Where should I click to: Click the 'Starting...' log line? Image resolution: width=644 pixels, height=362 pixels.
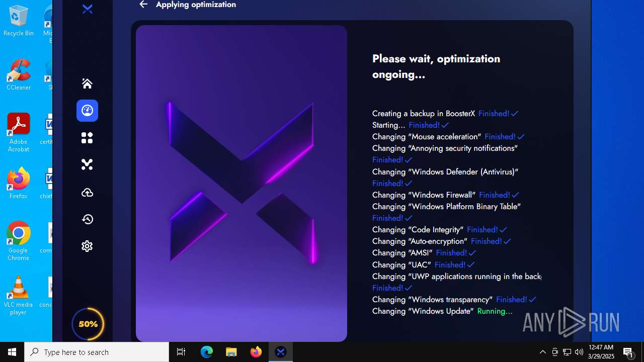388,125
